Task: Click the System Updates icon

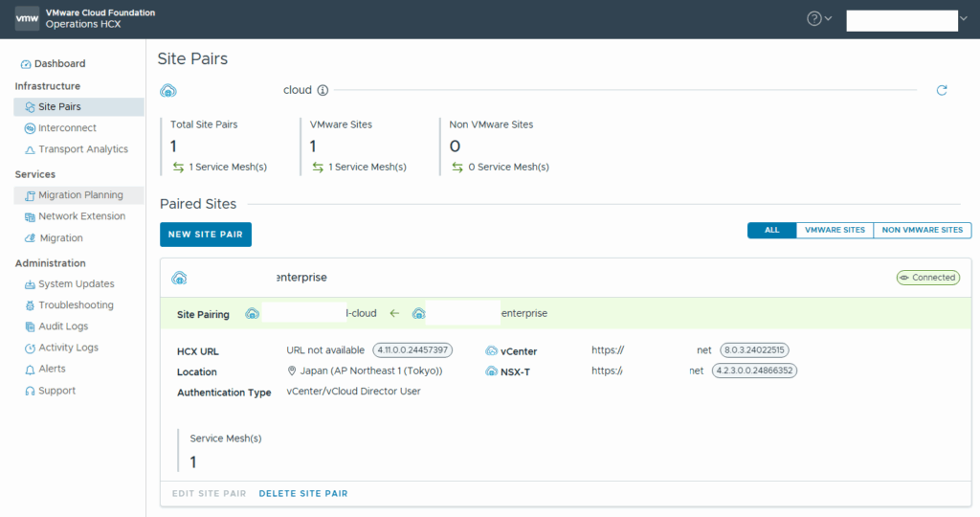Action: click(30, 284)
